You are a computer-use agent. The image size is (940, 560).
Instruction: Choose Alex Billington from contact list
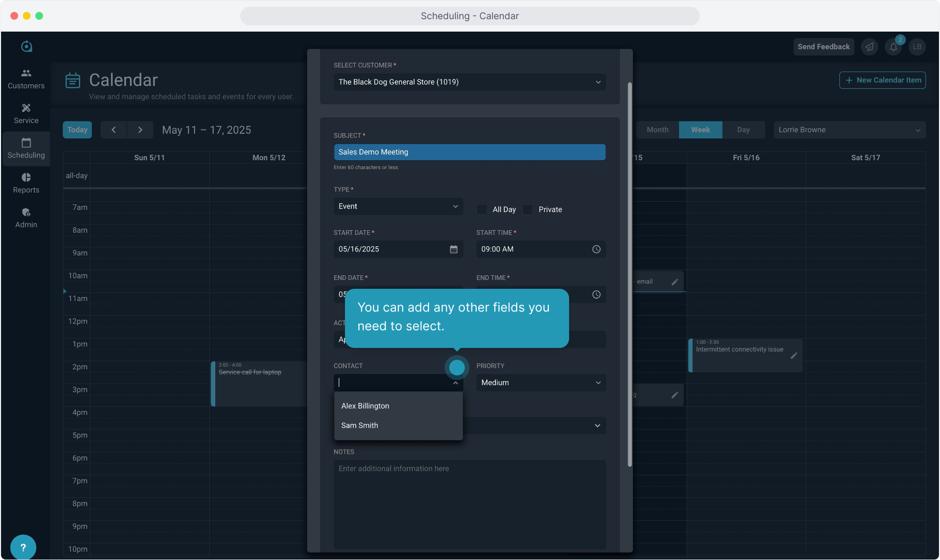click(365, 406)
